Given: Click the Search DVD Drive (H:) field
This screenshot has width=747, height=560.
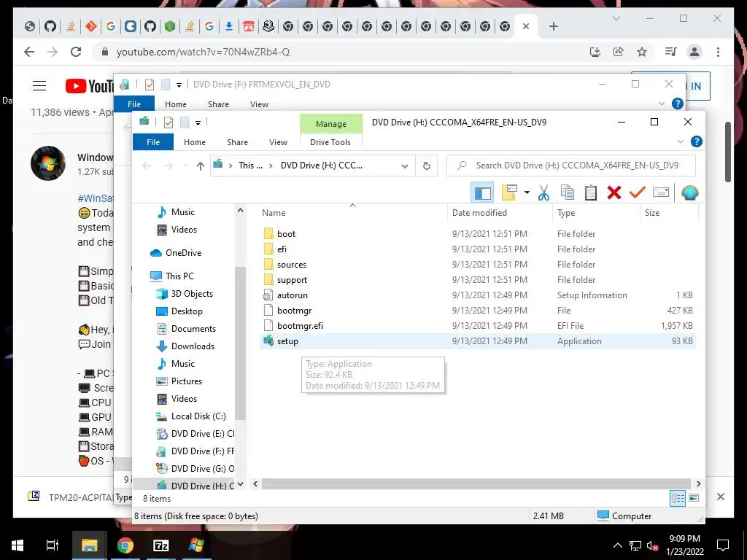Looking at the screenshot, I should click(x=570, y=166).
